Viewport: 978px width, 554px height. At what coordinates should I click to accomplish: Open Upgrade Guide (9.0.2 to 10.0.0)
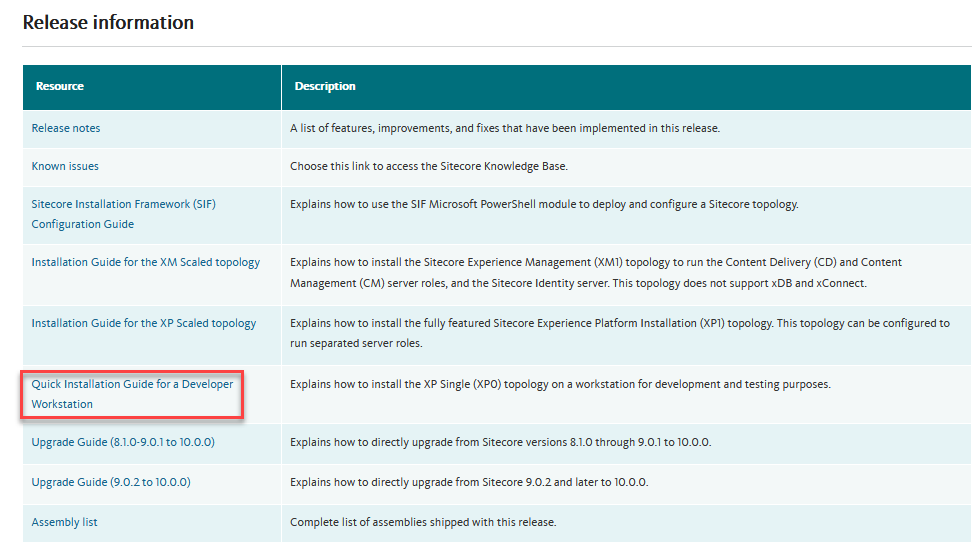(x=111, y=482)
